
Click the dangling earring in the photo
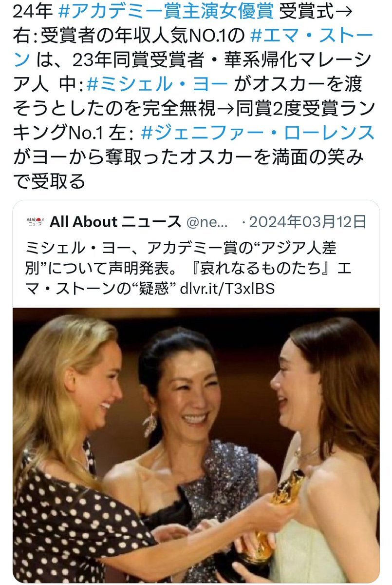pyautogui.click(x=150, y=425)
